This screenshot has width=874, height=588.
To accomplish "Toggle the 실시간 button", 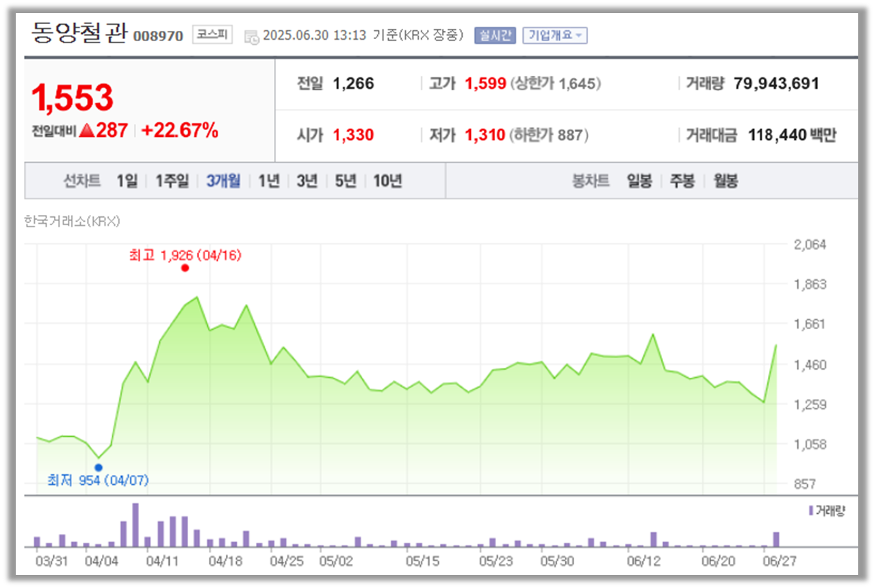I will 495,36.
